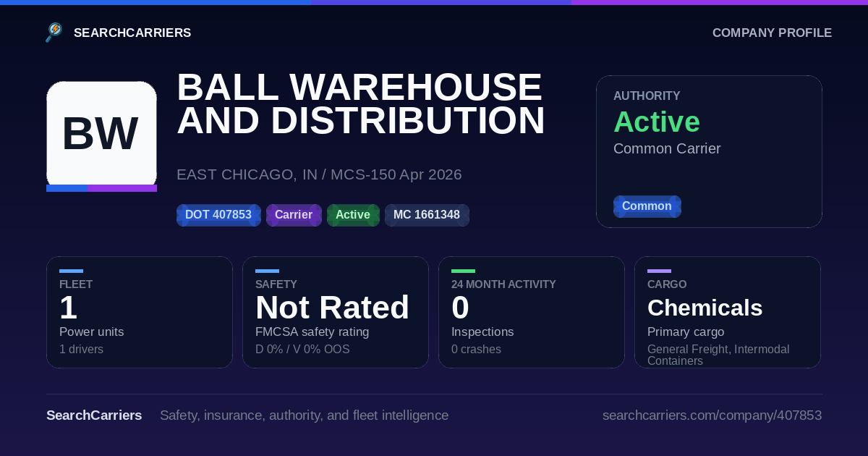
Task: Click the FMCSA safety rating text
Action: pos(312,332)
